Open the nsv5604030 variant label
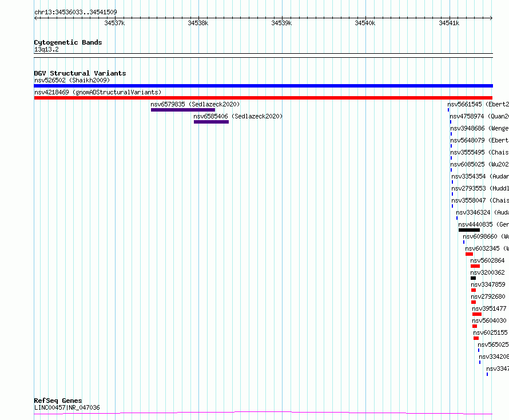This screenshot has width=509, height=420. click(x=489, y=320)
